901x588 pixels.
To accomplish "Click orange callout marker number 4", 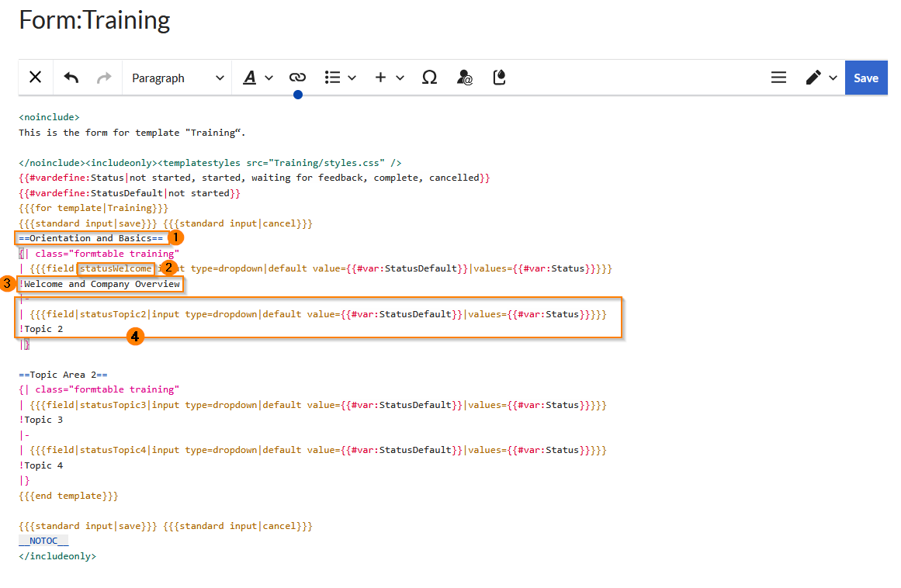I will point(136,337).
